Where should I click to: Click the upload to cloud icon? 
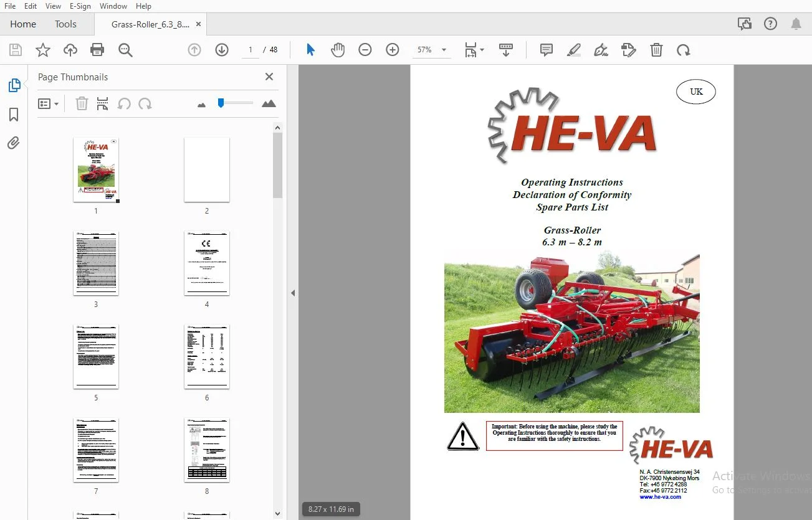[x=70, y=50]
